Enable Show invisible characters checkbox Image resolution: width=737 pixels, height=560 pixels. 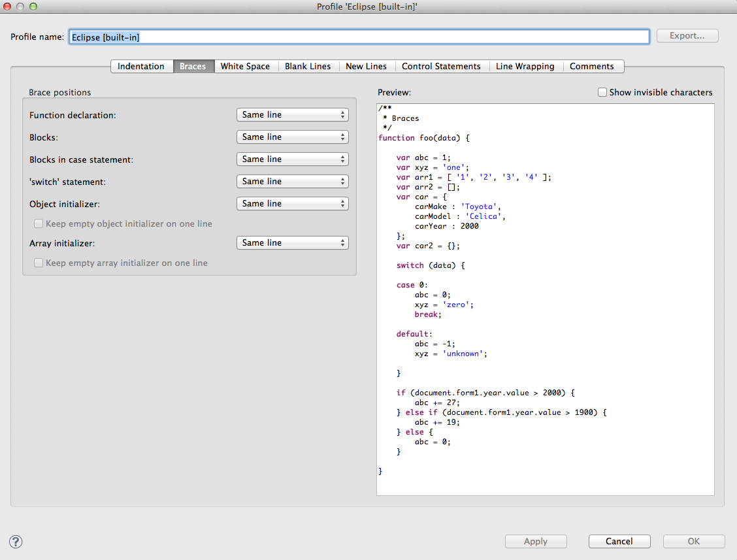pyautogui.click(x=602, y=93)
